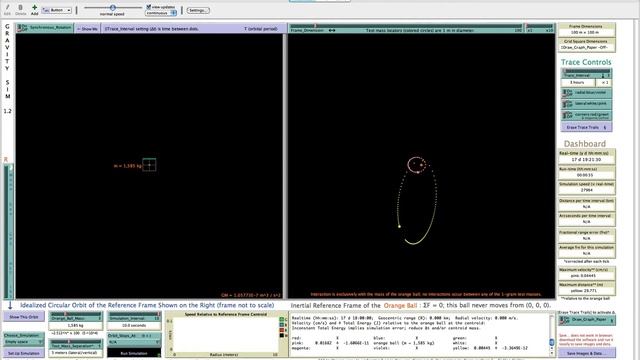The width and height of the screenshot is (640, 360).
Task: Click the Dashboard heading
Action: point(584,144)
